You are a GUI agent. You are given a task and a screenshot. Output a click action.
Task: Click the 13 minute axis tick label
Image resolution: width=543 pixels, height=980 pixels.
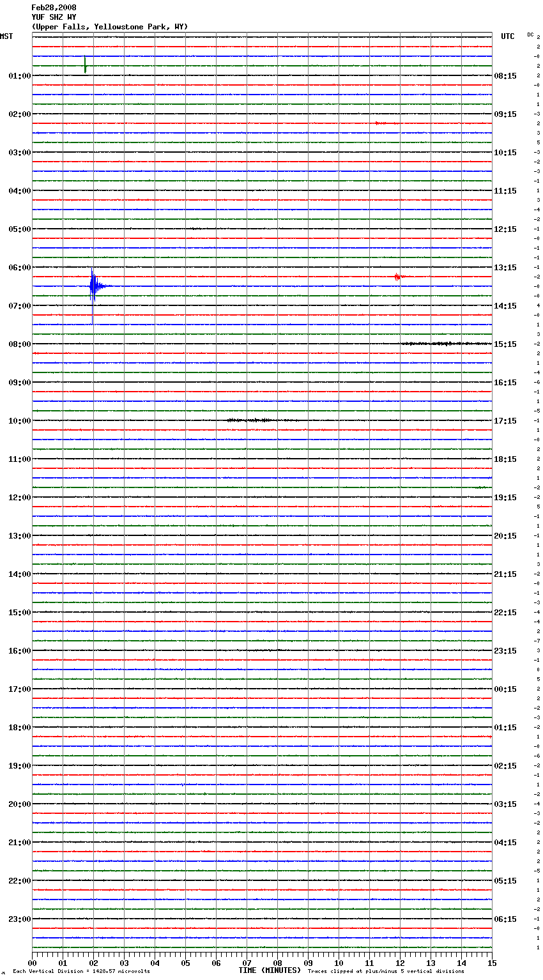431,963
